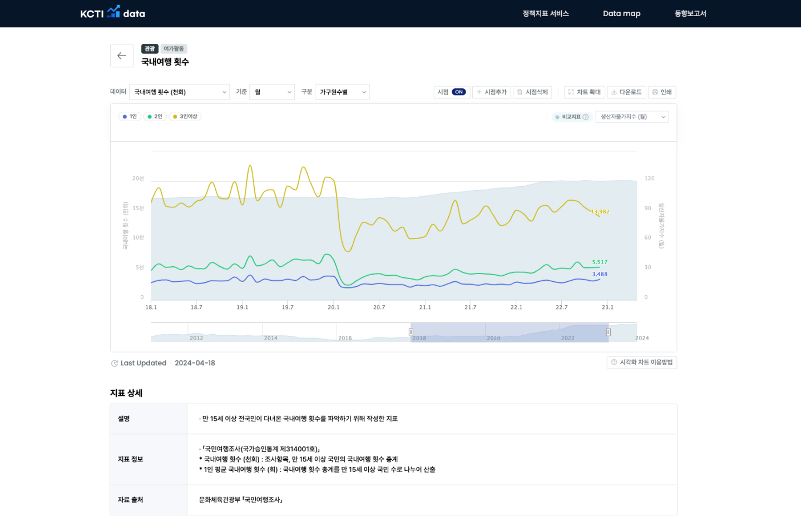This screenshot has width=801, height=532.
Task: Toggle the 시점 ON switch
Action: point(458,92)
